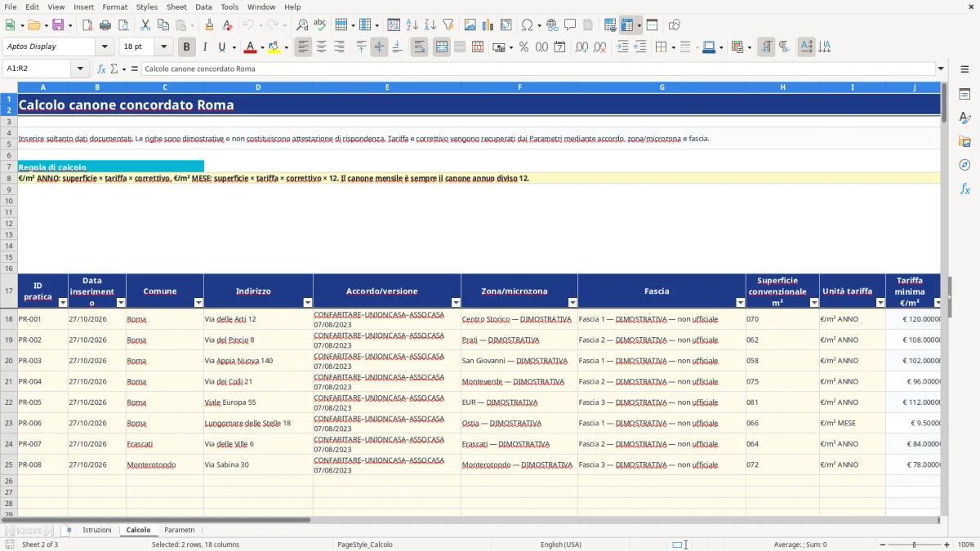Select column F header

point(519,87)
